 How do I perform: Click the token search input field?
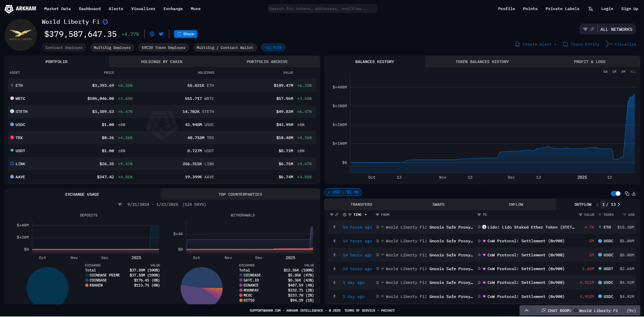(x=322, y=9)
